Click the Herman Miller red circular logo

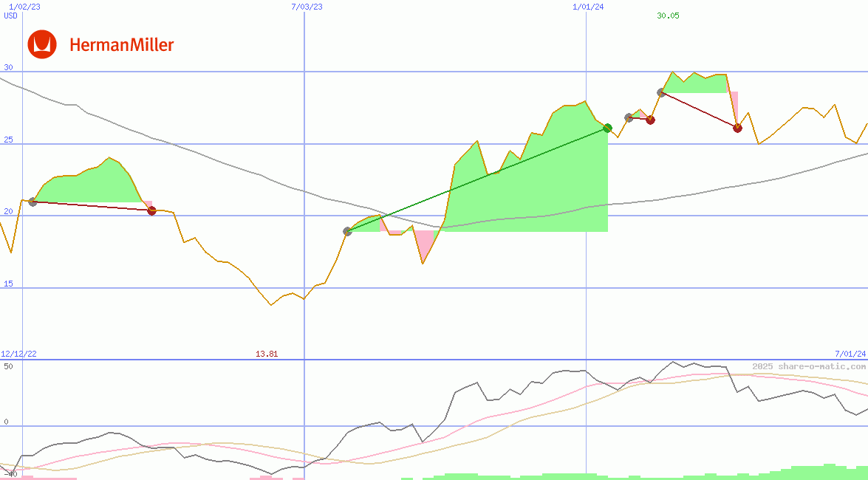(x=42, y=44)
